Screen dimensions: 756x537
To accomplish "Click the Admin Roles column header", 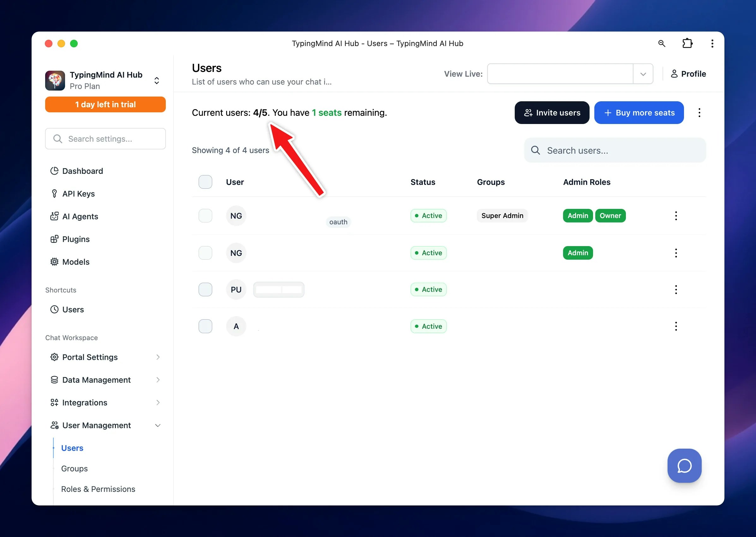I will pyautogui.click(x=586, y=182).
